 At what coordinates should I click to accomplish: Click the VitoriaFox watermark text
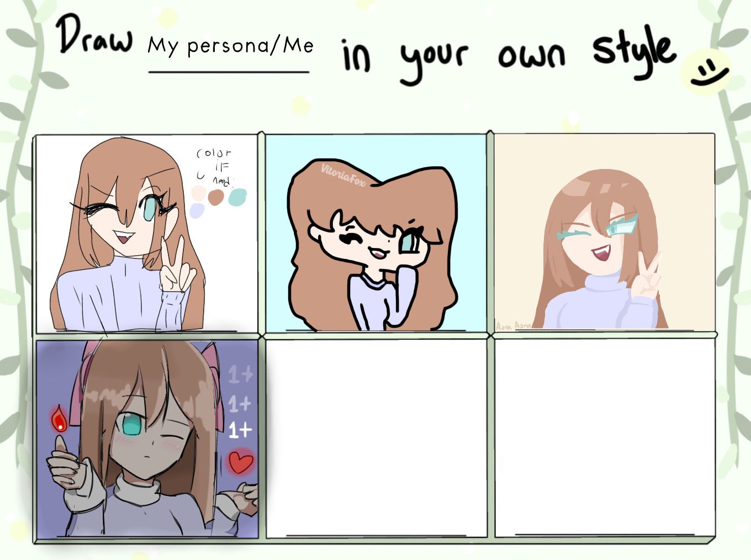343,175
